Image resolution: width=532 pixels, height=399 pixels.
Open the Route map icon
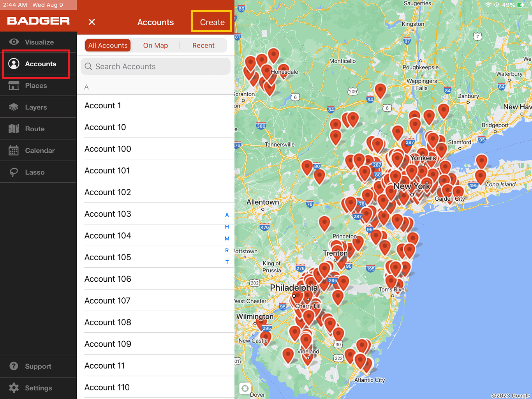(14, 129)
